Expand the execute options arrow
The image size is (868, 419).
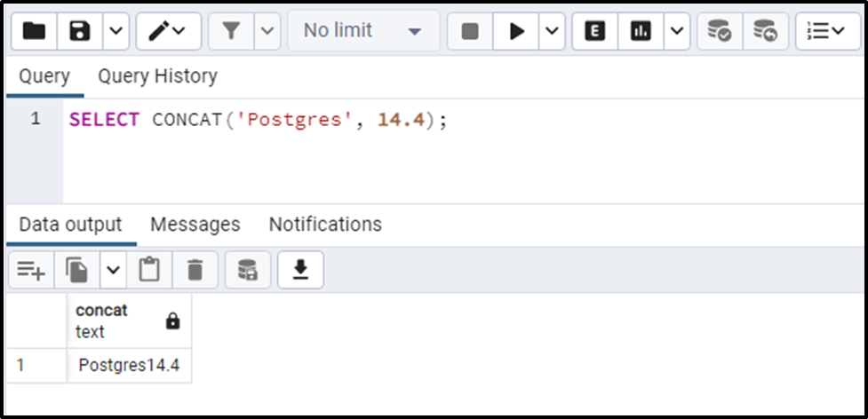pos(552,31)
